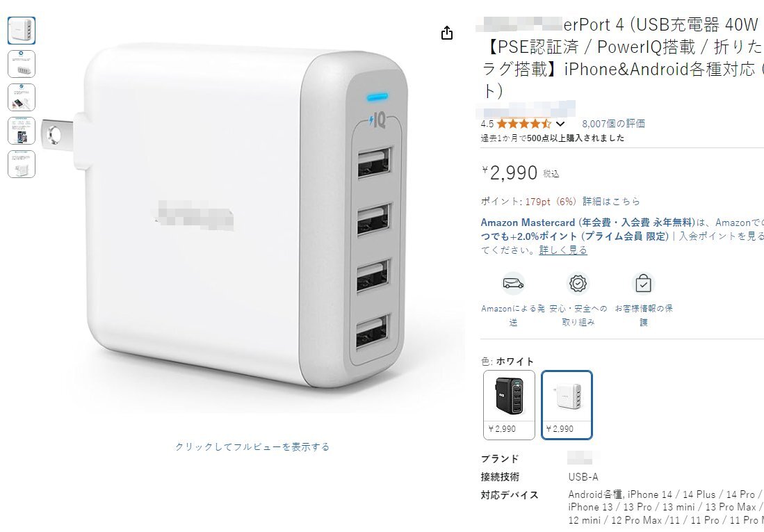Choose the white color variant
The width and height of the screenshot is (764, 532).
[567, 405]
